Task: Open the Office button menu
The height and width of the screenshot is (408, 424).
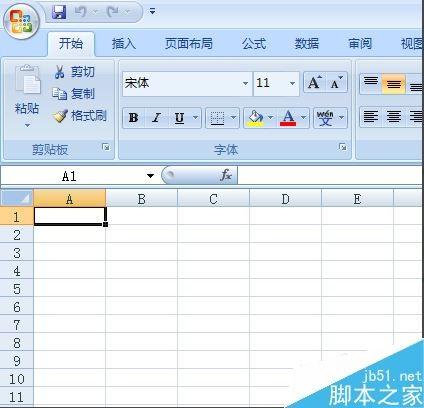Action: tap(21, 22)
